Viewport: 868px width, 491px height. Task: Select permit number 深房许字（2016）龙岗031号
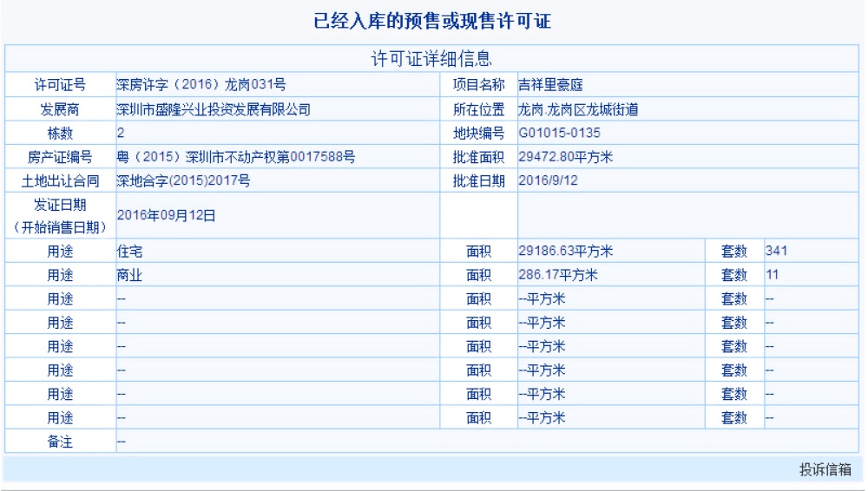(x=201, y=85)
